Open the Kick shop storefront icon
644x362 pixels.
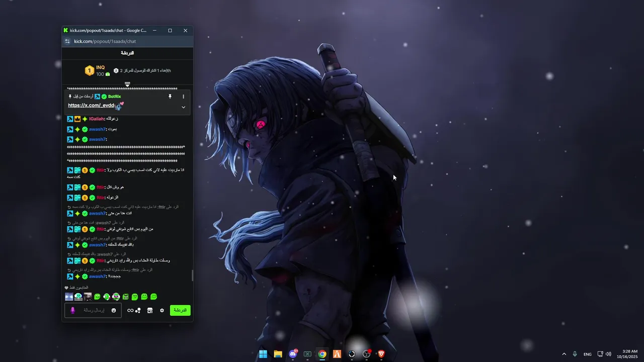tap(149, 310)
